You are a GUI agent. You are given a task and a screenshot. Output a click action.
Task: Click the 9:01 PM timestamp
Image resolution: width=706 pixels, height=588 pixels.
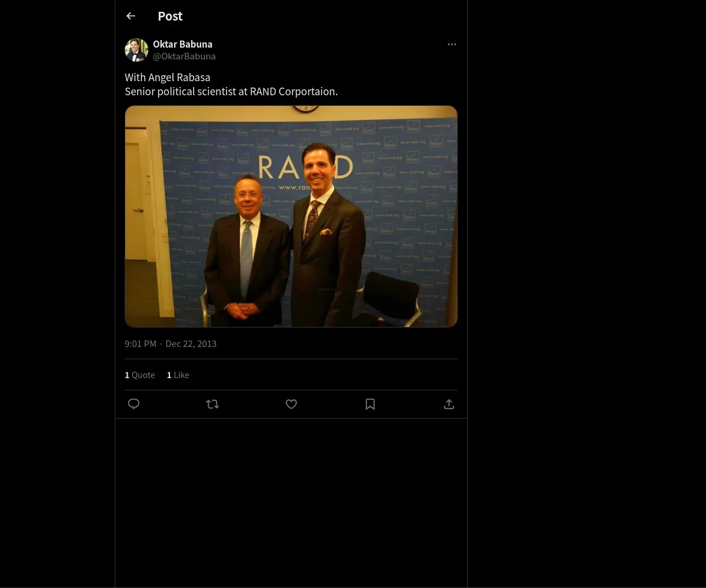pyautogui.click(x=141, y=344)
